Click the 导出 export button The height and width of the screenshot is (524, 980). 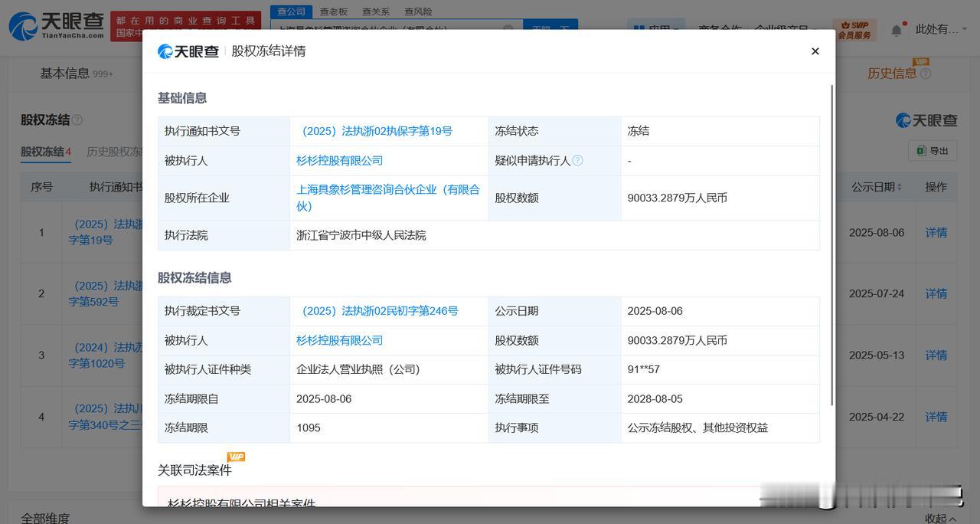coord(933,151)
